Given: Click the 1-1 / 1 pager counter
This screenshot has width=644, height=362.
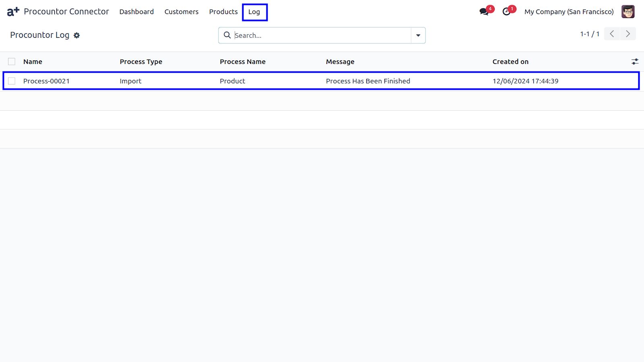Looking at the screenshot, I should click(x=590, y=34).
